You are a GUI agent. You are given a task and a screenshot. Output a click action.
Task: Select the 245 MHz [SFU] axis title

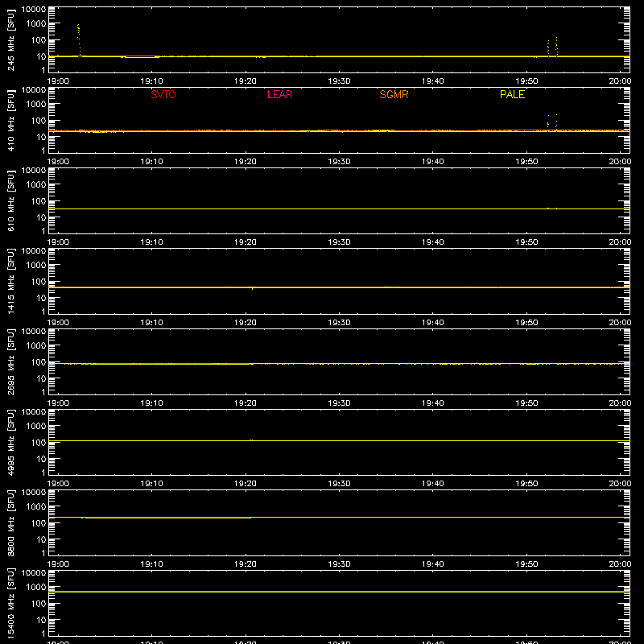[x=11, y=39]
